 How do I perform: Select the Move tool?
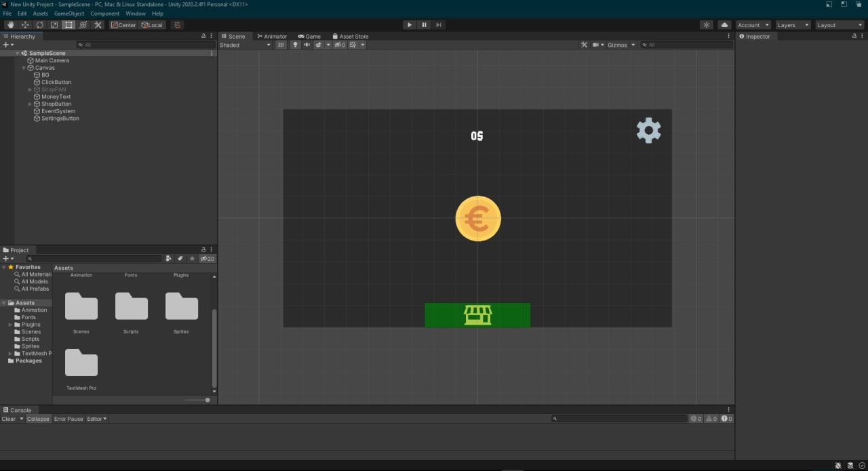click(25, 25)
